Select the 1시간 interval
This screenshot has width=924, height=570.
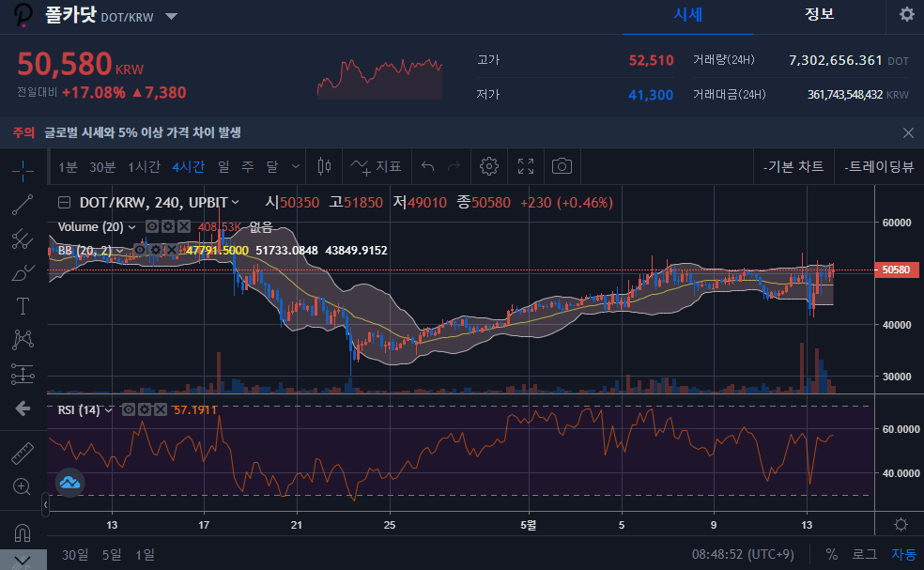(x=144, y=167)
